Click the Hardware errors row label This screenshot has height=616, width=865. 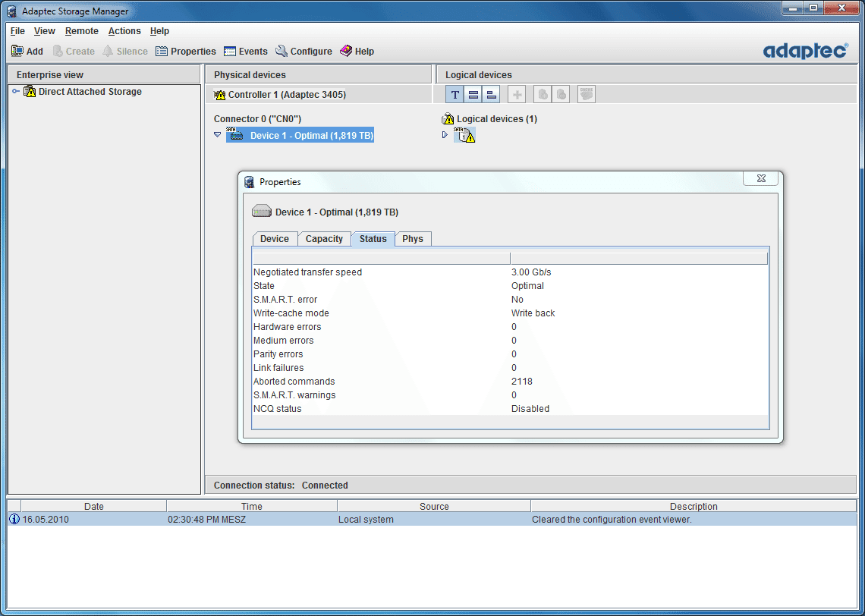[287, 327]
